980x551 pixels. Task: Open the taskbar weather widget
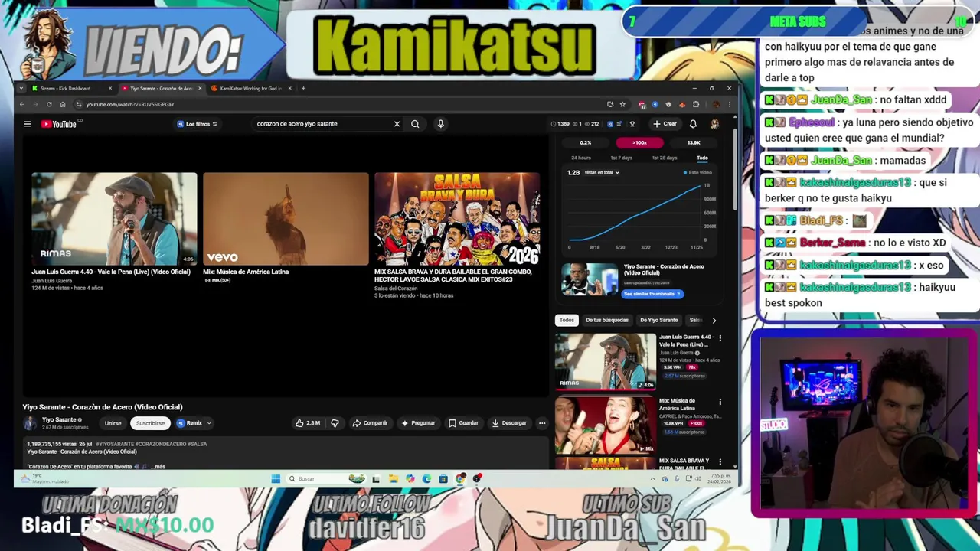pyautogui.click(x=45, y=479)
